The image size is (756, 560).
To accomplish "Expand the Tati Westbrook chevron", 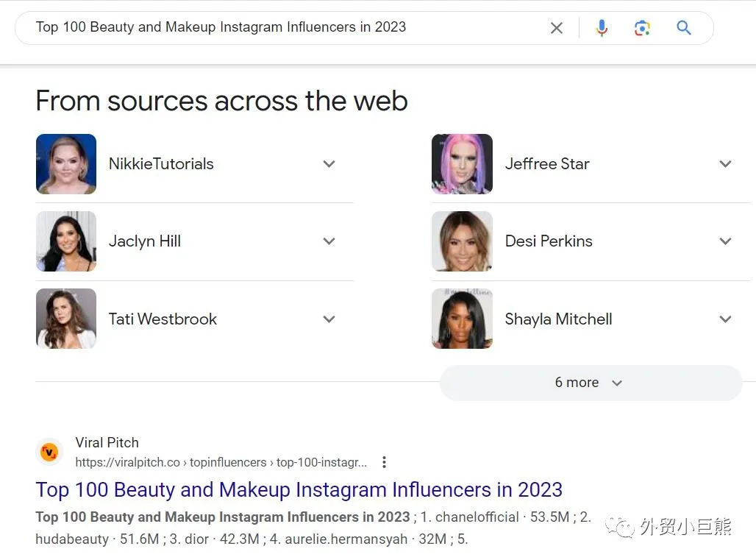I will click(329, 319).
